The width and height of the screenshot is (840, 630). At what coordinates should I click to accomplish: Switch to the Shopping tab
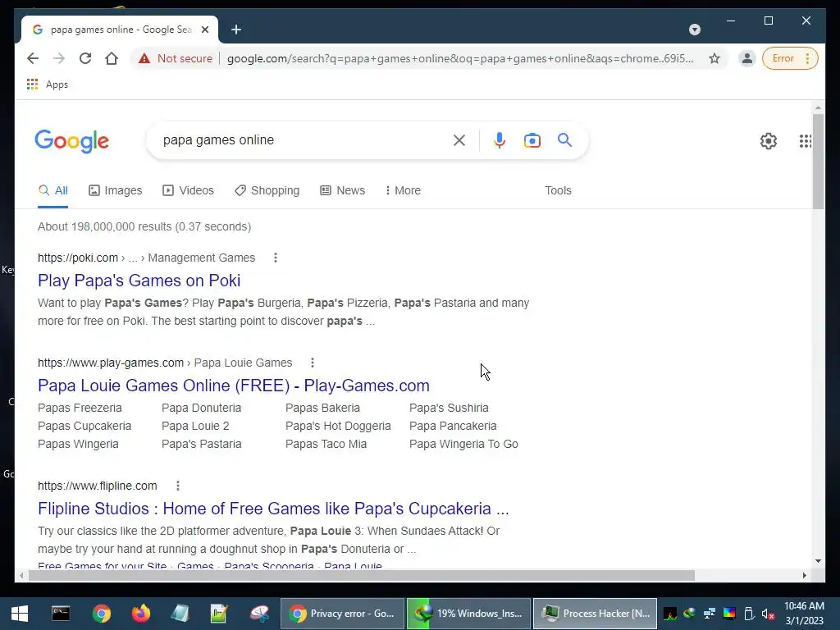coord(267,190)
